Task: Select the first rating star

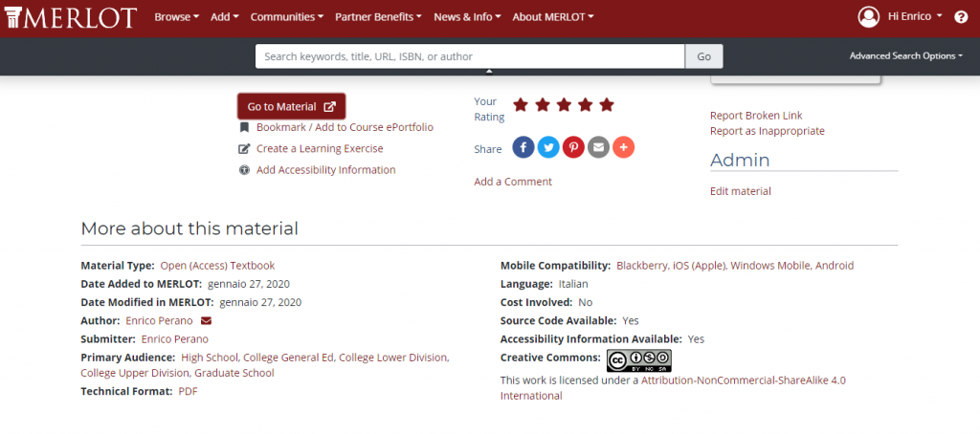Action: pyautogui.click(x=522, y=105)
